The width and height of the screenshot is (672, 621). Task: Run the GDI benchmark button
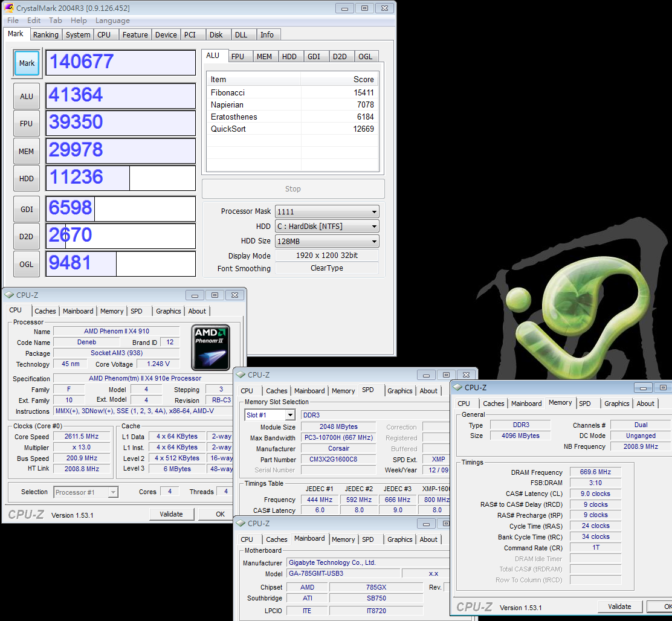point(27,209)
